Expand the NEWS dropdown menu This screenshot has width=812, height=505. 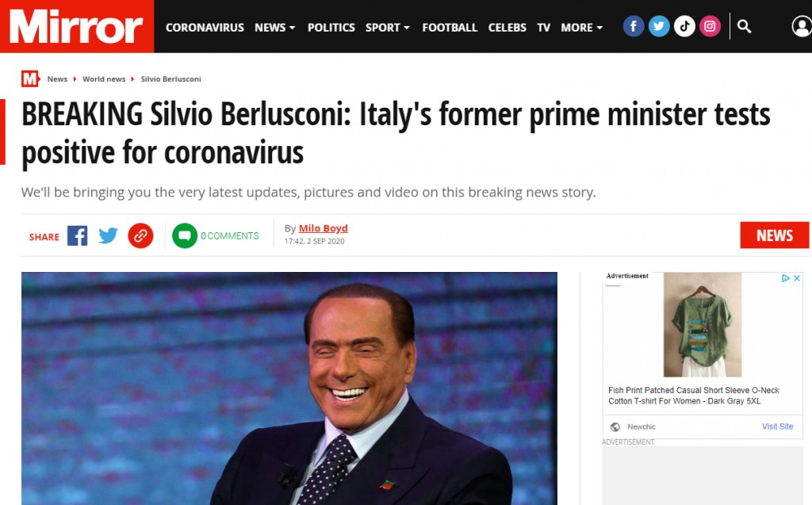[x=274, y=28]
